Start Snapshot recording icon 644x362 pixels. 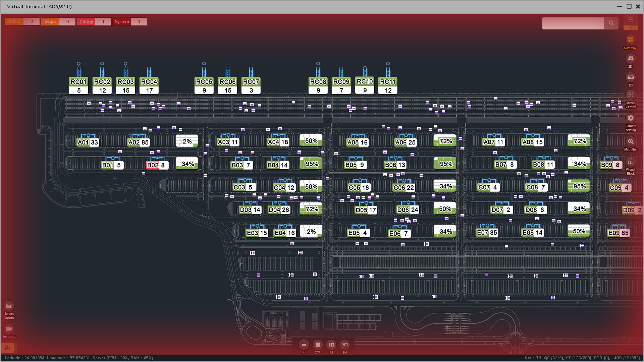9,329
